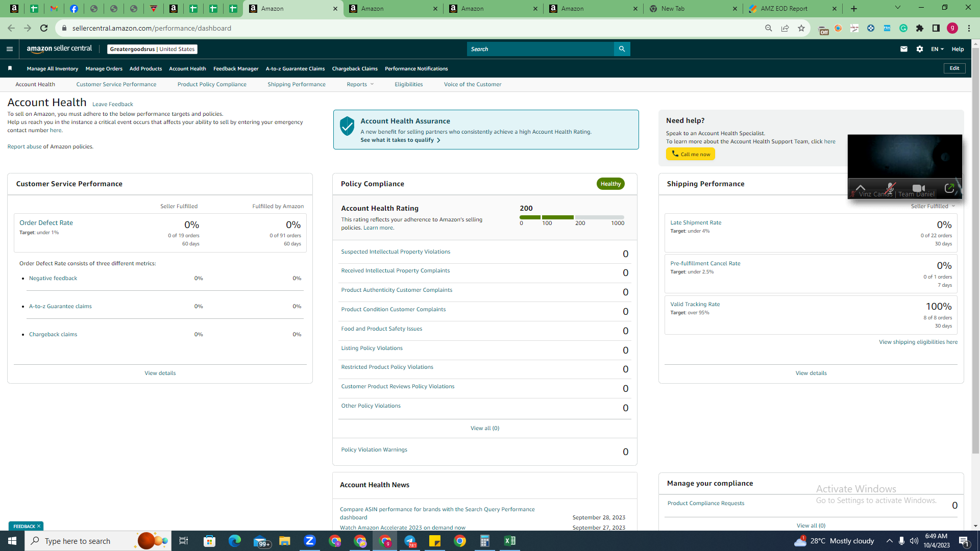Expand the Reports dropdown menu

point(360,84)
